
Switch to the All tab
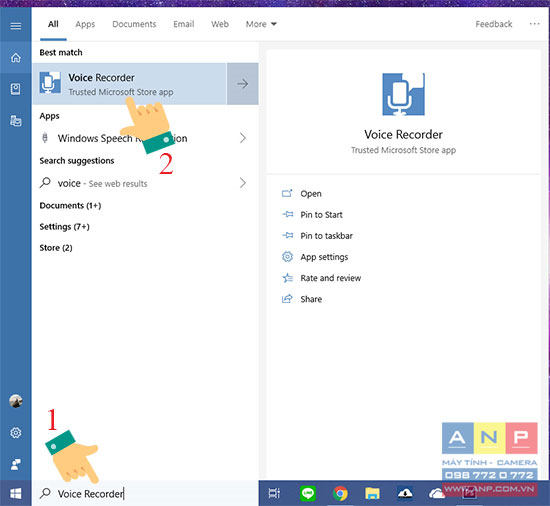(53, 24)
